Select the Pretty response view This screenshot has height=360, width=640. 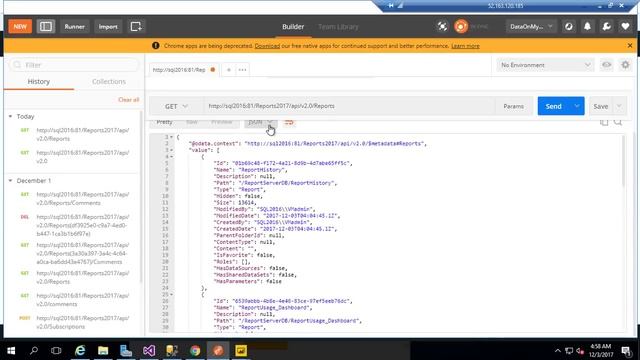coord(164,122)
